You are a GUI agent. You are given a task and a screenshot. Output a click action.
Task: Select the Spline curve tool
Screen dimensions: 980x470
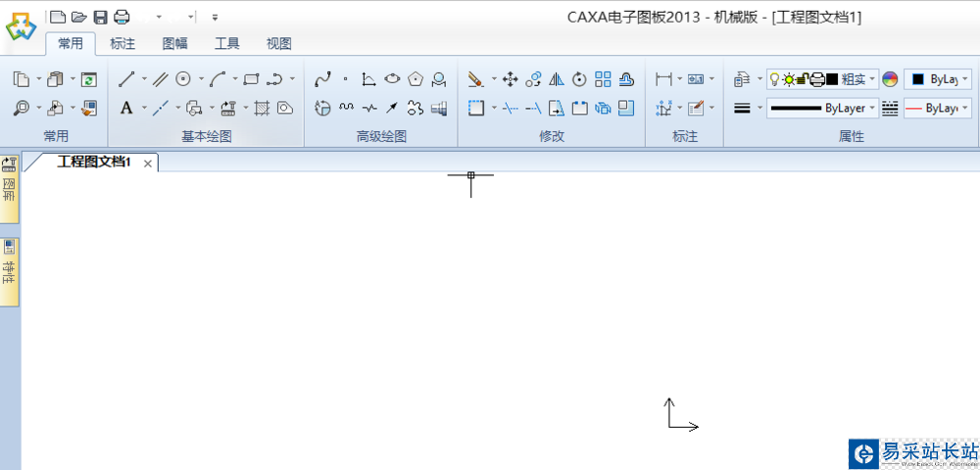(x=322, y=79)
